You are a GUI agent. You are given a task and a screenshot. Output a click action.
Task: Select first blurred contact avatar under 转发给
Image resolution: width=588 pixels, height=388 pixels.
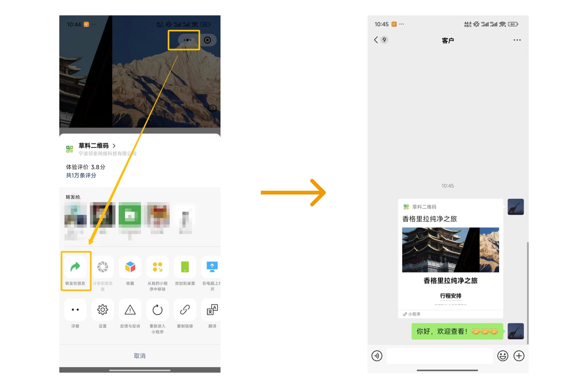pyautogui.click(x=75, y=215)
